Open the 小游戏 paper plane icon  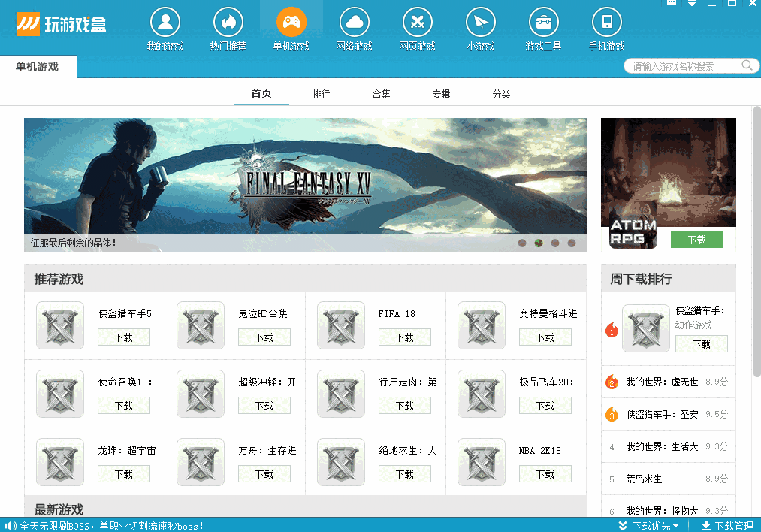[481, 23]
